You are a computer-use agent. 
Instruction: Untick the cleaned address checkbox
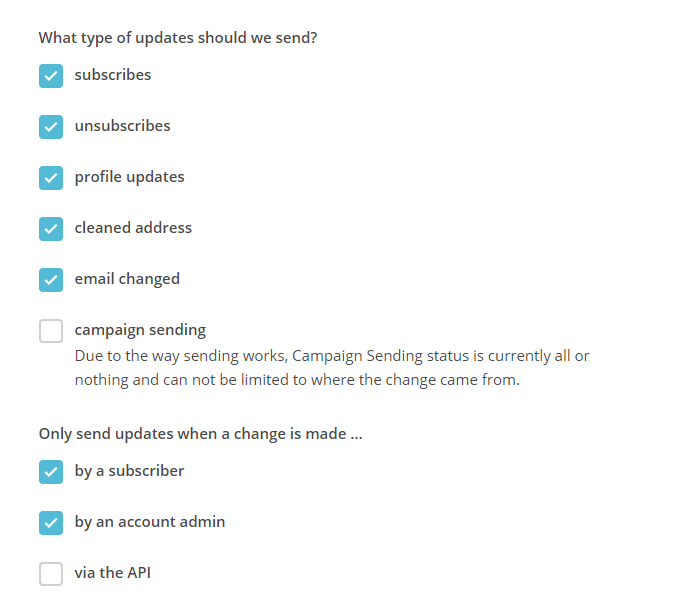pyautogui.click(x=51, y=229)
